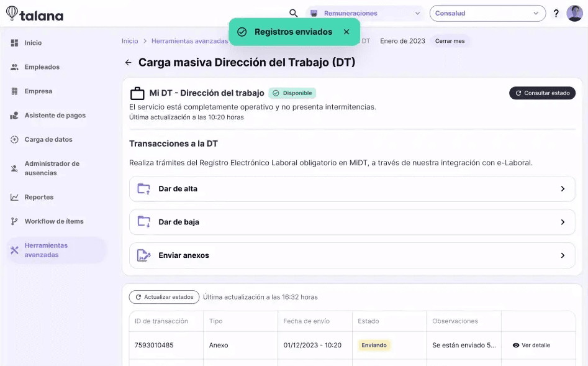Viewport: 588px width, 366px height.
Task: Dismiss the Registros enviados notification
Action: click(348, 30)
